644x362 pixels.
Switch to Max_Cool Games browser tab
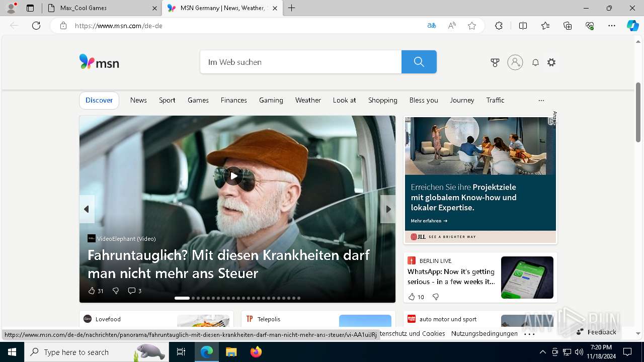(101, 8)
